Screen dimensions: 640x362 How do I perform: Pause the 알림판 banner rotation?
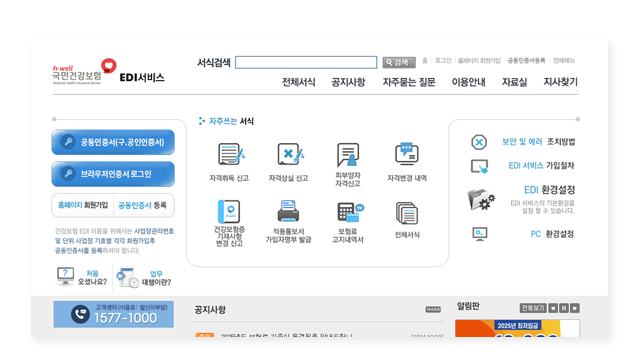pos(564,308)
